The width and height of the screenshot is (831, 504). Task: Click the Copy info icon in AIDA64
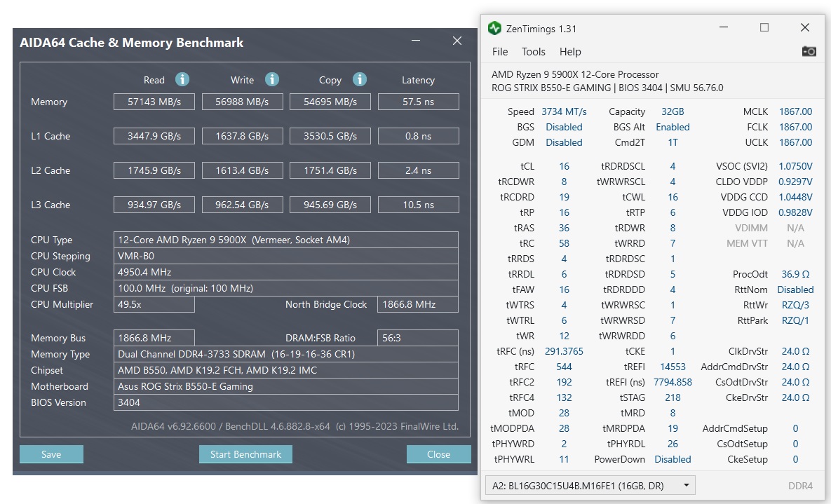click(360, 79)
